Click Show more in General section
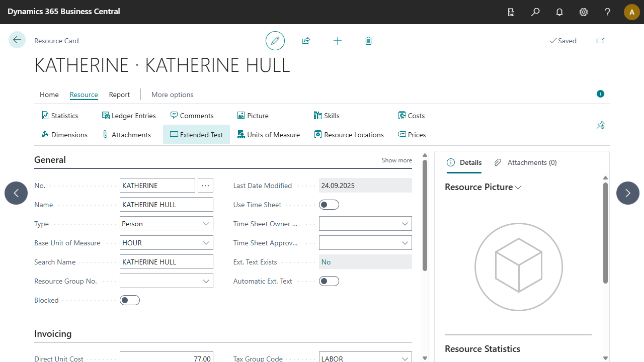 396,160
